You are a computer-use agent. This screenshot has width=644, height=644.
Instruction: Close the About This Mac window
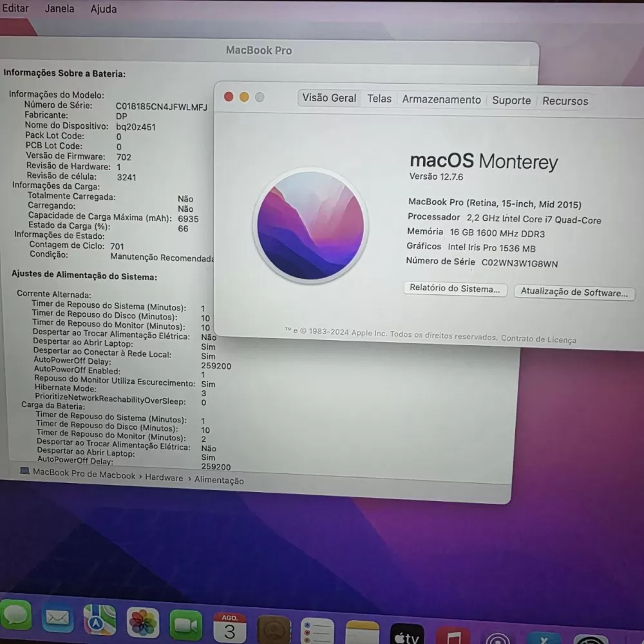(229, 97)
